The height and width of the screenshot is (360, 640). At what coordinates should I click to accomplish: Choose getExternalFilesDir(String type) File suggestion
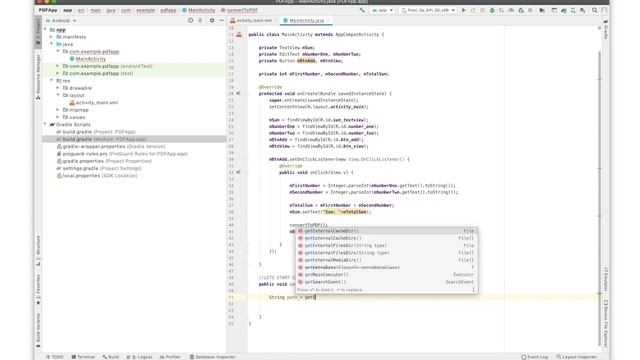click(387, 246)
